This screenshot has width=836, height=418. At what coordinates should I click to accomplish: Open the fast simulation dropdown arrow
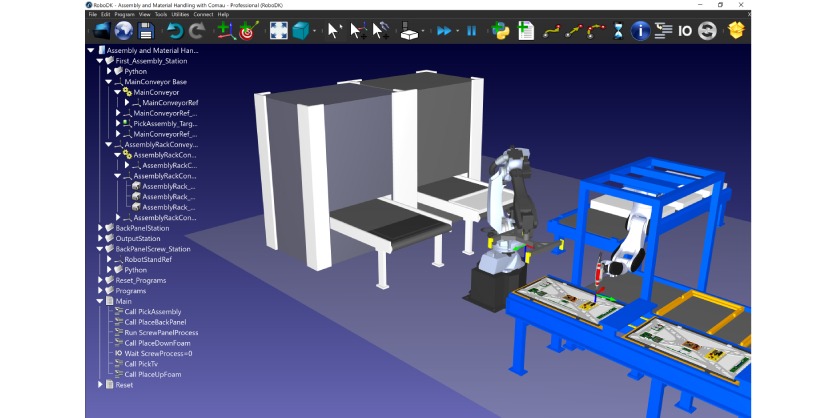[x=457, y=31]
